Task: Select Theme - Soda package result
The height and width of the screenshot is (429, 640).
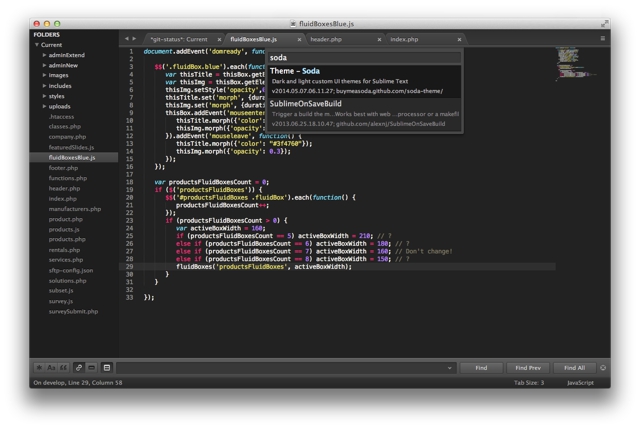Action: click(x=364, y=81)
